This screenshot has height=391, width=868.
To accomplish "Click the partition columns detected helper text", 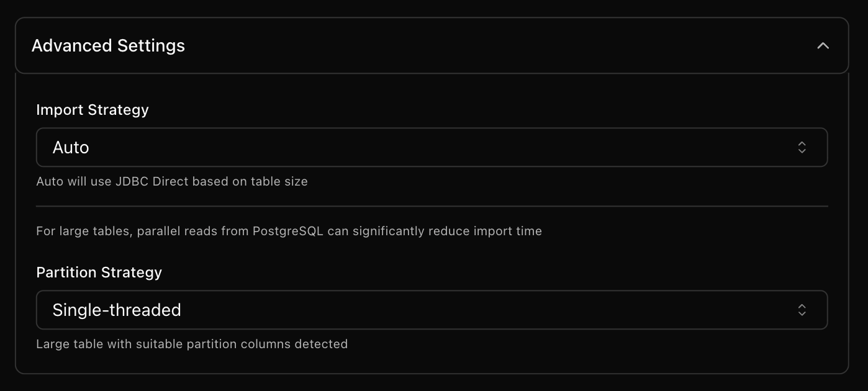I will click(x=192, y=344).
